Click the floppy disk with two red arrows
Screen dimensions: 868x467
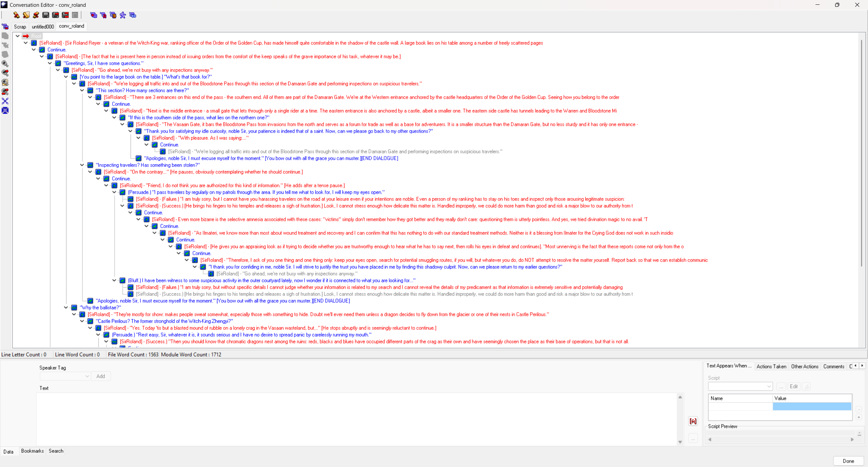coord(65,15)
